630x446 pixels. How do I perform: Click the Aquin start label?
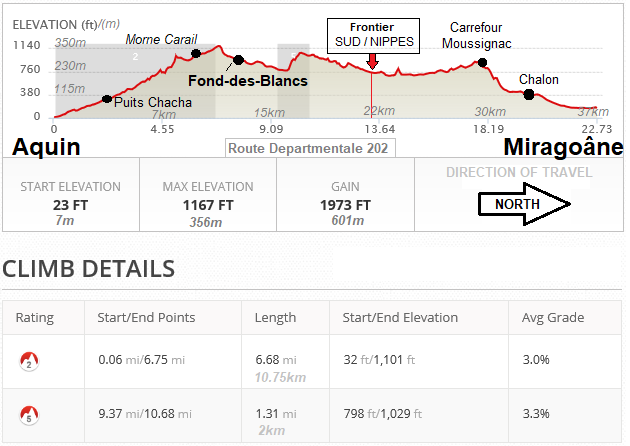46,148
